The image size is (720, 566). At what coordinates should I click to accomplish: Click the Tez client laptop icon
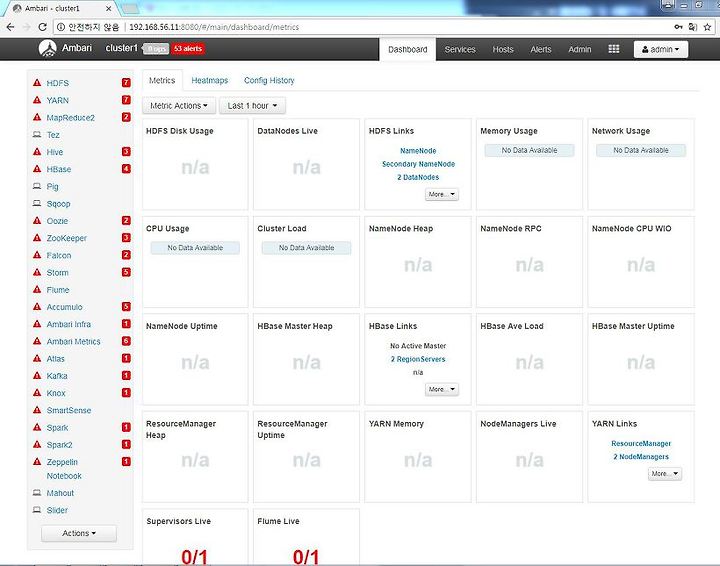pyautogui.click(x=37, y=134)
